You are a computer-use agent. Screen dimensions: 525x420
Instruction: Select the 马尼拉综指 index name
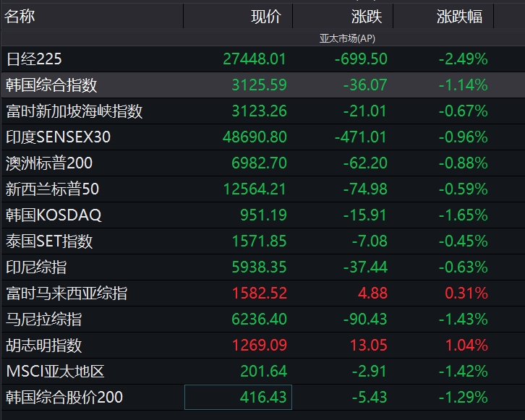pyautogui.click(x=44, y=320)
